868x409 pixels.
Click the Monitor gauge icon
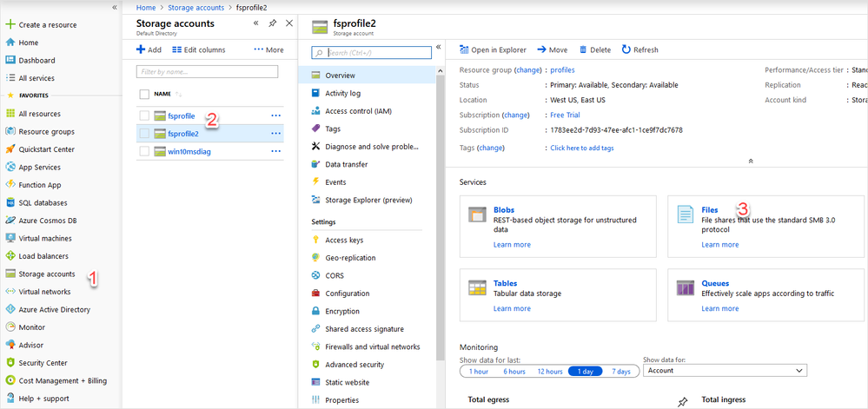click(x=10, y=327)
